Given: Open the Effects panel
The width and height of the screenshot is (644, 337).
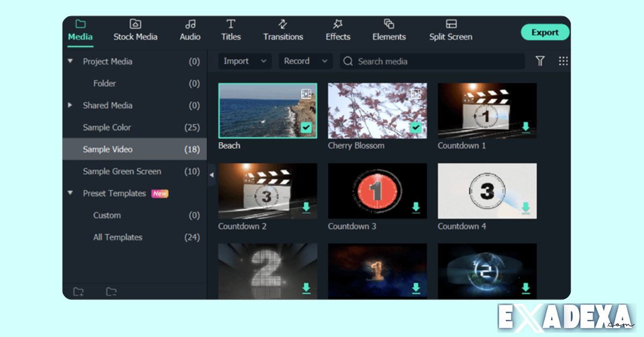Looking at the screenshot, I should 338,30.
